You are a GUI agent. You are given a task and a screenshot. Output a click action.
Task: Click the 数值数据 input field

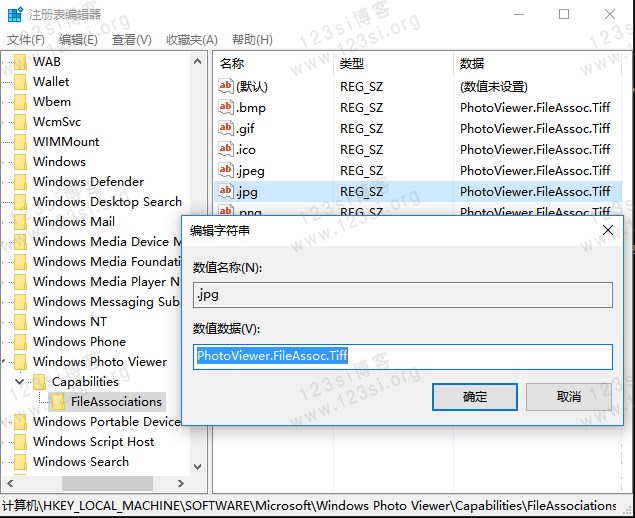(403, 356)
